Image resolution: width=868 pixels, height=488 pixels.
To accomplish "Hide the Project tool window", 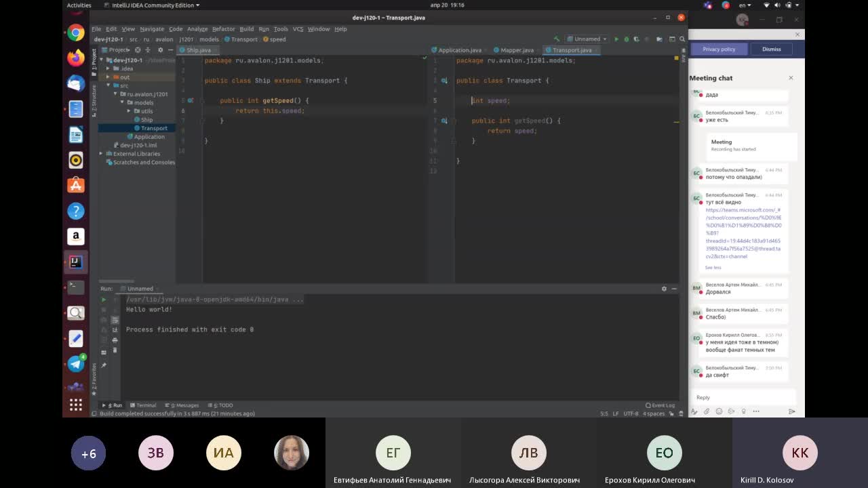I will 171,50.
